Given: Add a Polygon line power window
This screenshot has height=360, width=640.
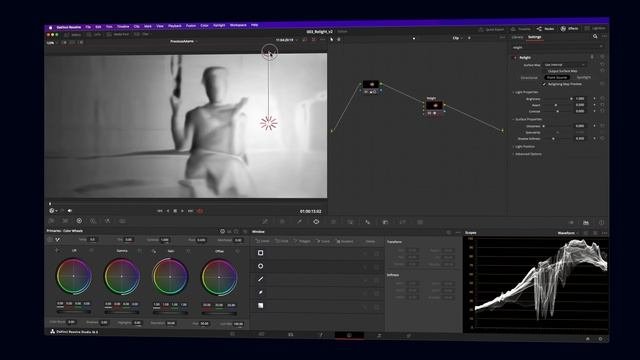Looking at the screenshot, I should [x=260, y=279].
